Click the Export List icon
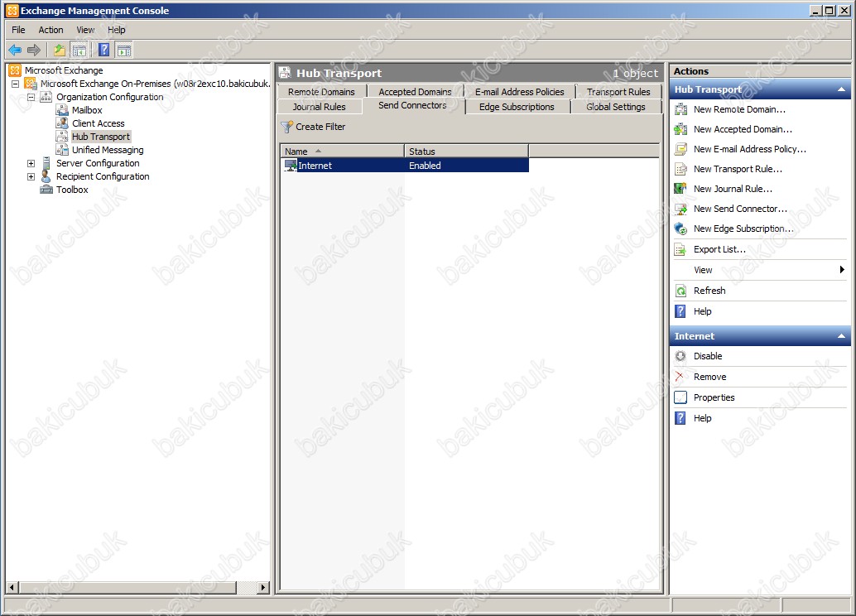Viewport: 856px width, 616px height. [x=680, y=249]
